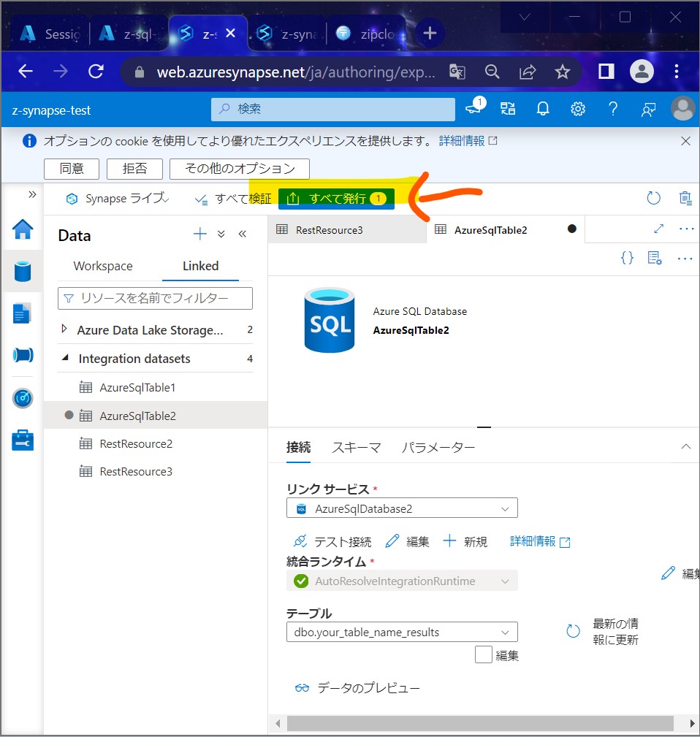Open the release updates megaphone icon
700x737 pixels.
pyautogui.click(x=475, y=106)
